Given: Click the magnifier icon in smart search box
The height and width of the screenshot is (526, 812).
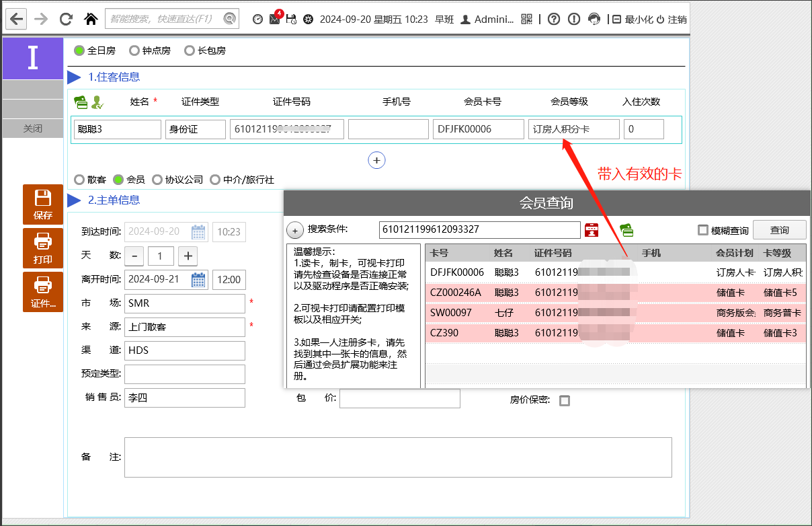Looking at the screenshot, I should pyautogui.click(x=230, y=19).
